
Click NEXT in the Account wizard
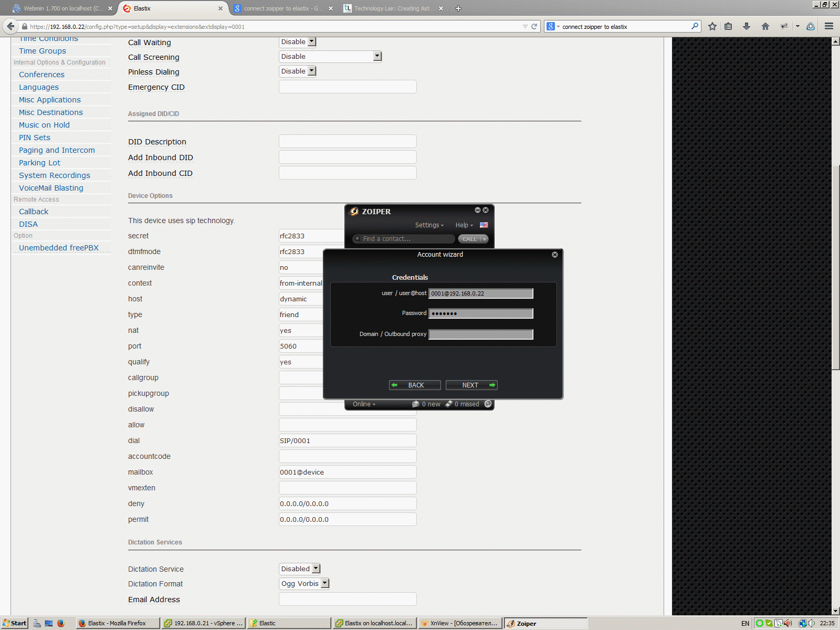click(x=471, y=385)
